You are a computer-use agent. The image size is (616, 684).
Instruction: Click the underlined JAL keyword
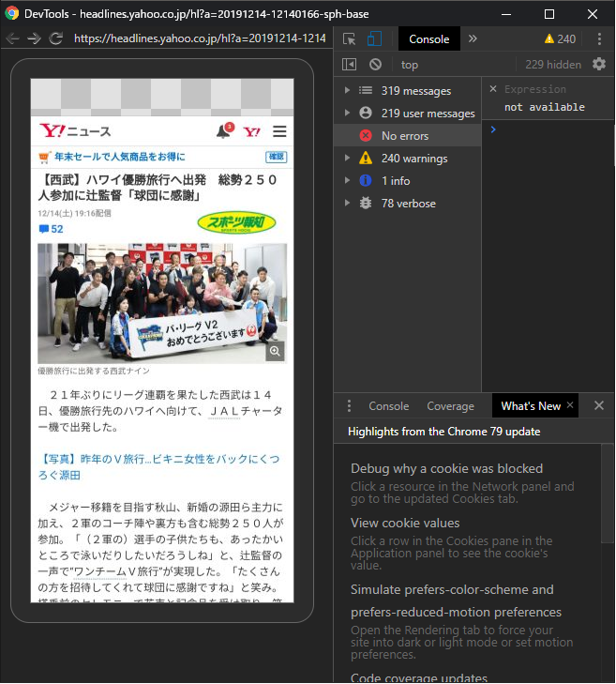click(224, 411)
